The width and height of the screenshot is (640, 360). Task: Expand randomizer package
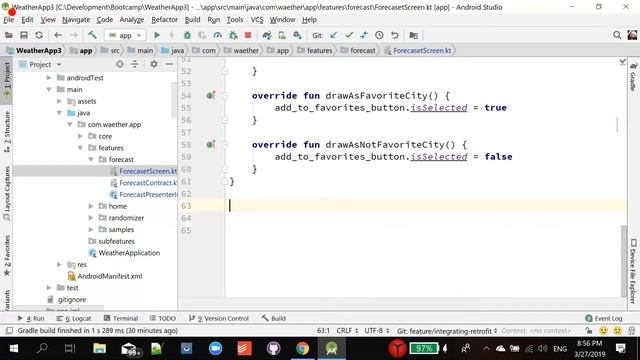click(x=91, y=218)
